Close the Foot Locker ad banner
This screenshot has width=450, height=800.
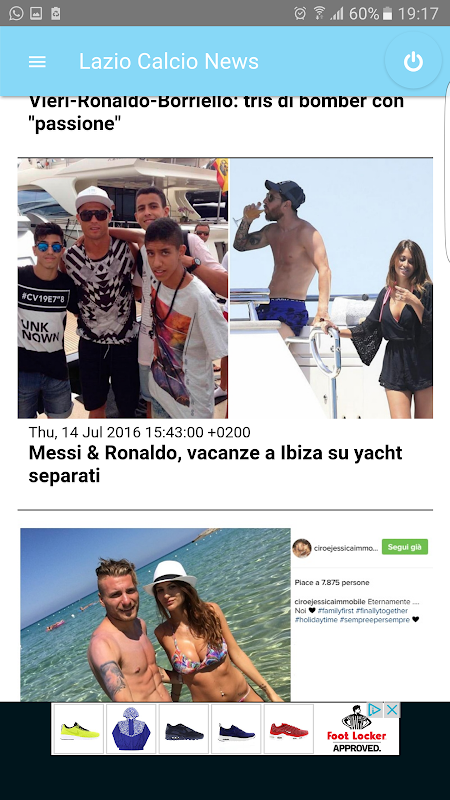(x=392, y=709)
